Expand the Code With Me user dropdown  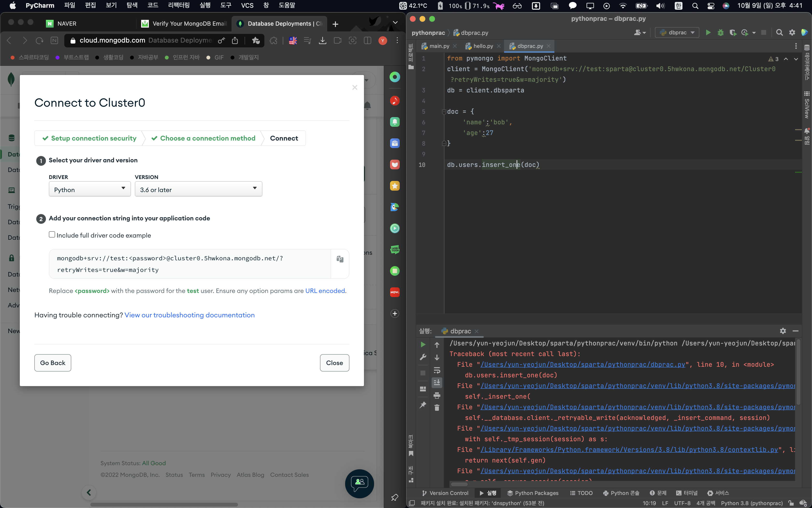pos(640,33)
